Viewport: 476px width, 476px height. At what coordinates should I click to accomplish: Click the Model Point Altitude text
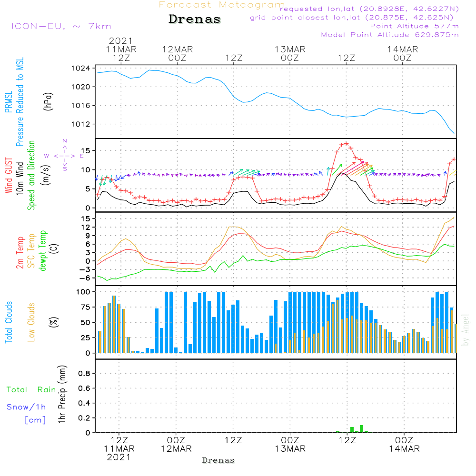pyautogui.click(x=390, y=35)
